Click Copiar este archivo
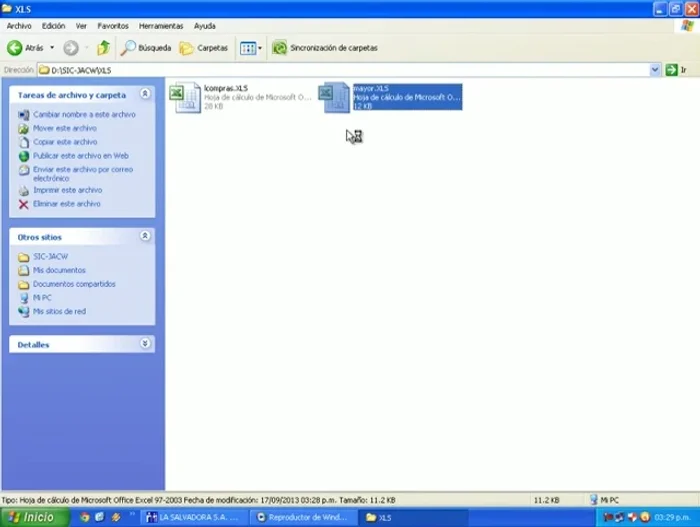The height and width of the screenshot is (527, 700). [x=65, y=142]
